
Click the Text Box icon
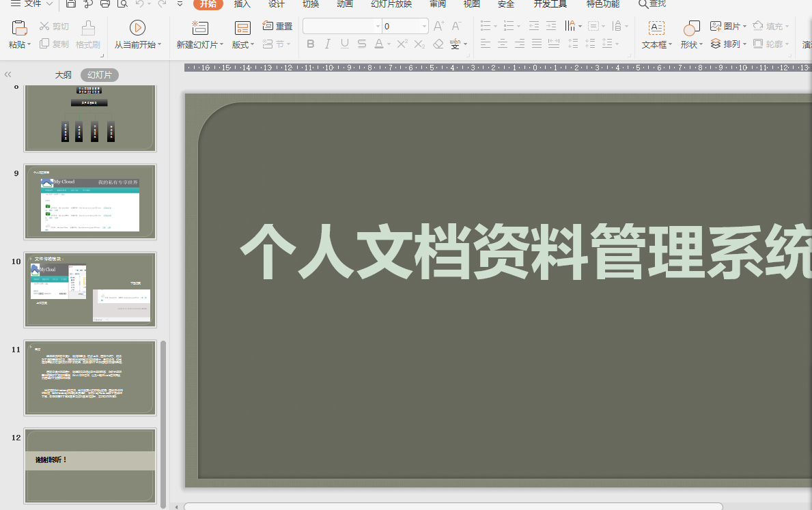[656, 27]
